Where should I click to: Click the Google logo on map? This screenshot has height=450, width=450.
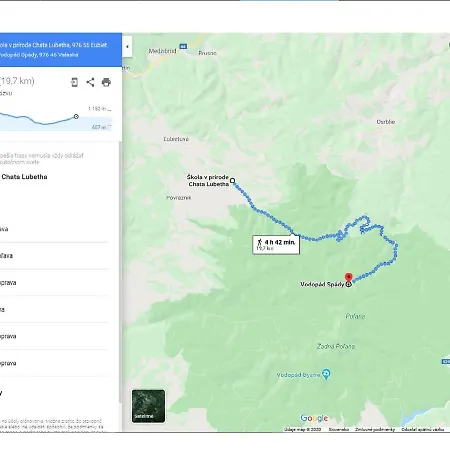click(x=314, y=418)
